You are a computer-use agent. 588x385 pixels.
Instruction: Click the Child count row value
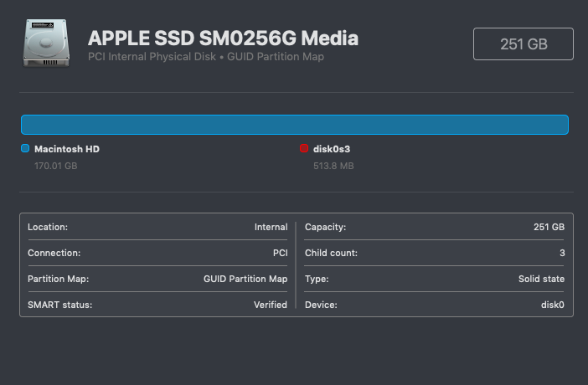[x=562, y=253]
